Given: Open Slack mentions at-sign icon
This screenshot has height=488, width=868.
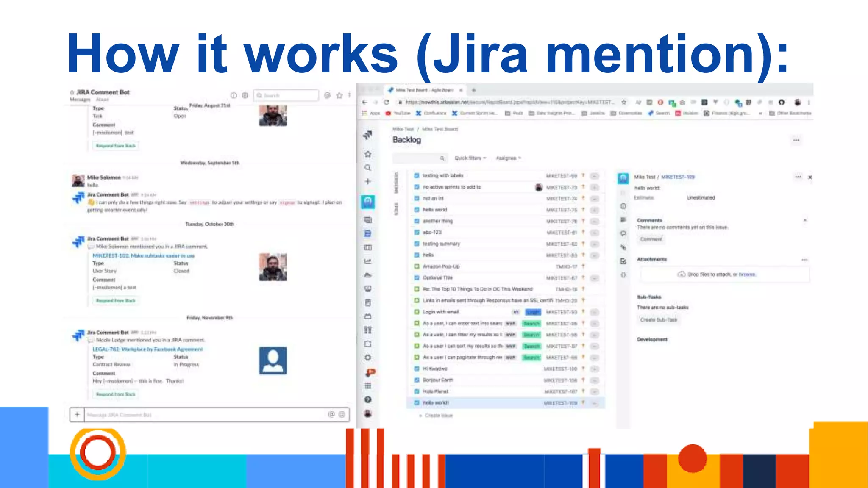Looking at the screenshot, I should [327, 95].
